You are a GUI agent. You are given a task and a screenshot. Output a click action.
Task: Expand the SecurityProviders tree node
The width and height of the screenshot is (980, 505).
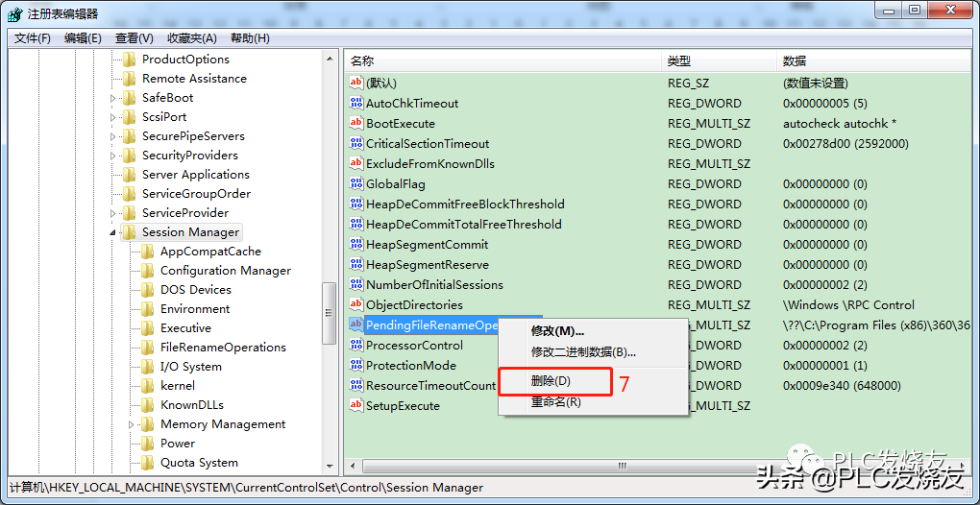point(113,156)
